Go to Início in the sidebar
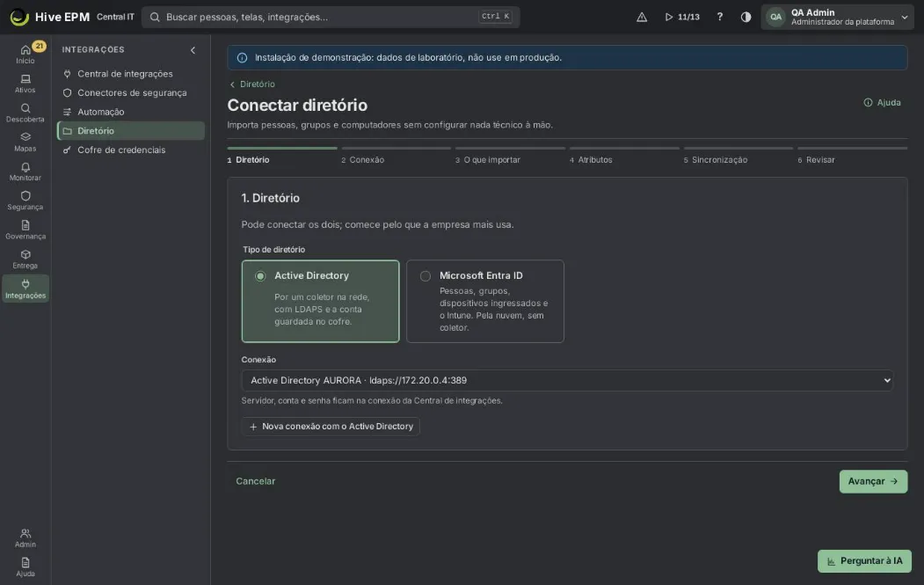This screenshot has width=924, height=585. click(x=25, y=55)
